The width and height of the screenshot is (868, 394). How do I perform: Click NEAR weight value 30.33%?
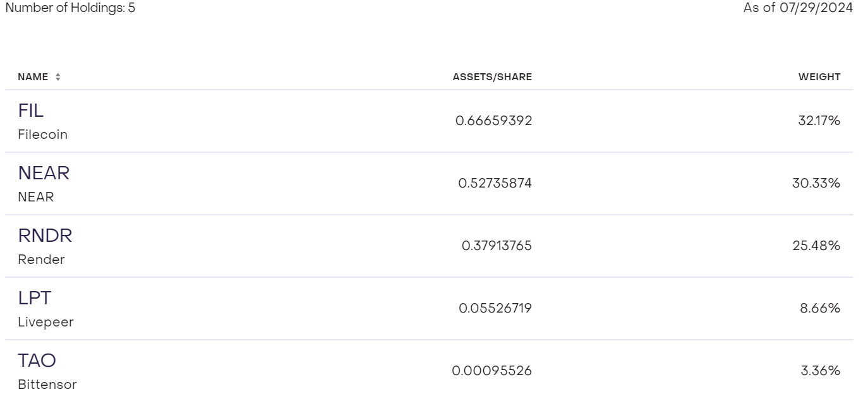coord(816,183)
